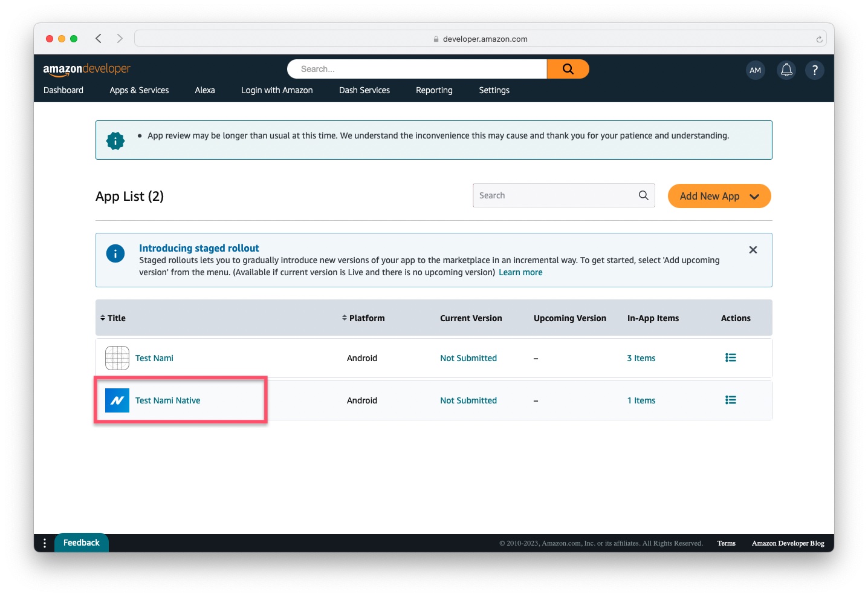Screen dimensions: 868x597
Task: Go forward with browser forward arrow
Action: (120, 39)
